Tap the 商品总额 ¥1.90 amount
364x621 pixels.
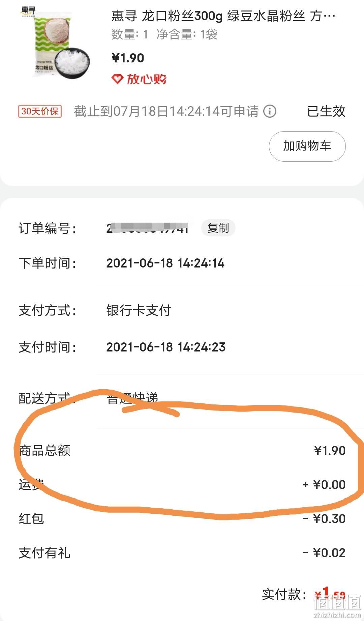pos(330,451)
